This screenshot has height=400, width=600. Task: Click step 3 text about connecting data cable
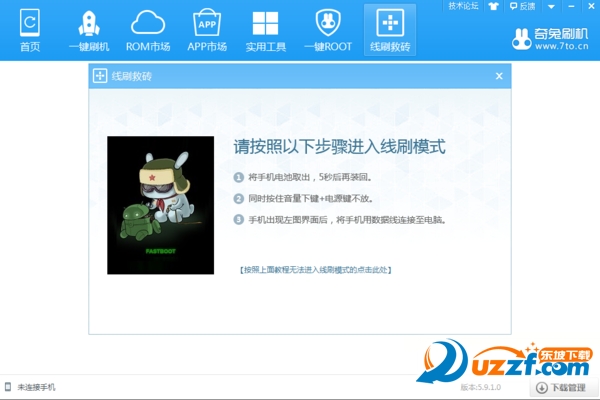pos(347,220)
